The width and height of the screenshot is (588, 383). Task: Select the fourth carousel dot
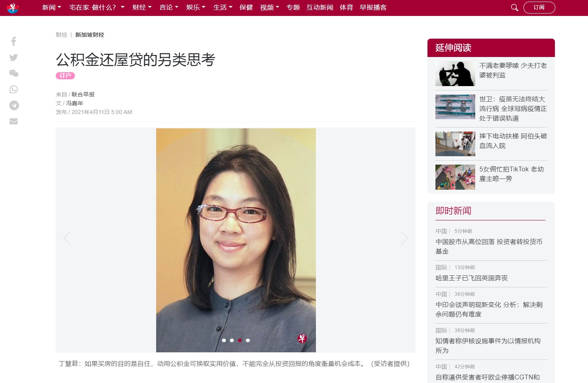248,340
